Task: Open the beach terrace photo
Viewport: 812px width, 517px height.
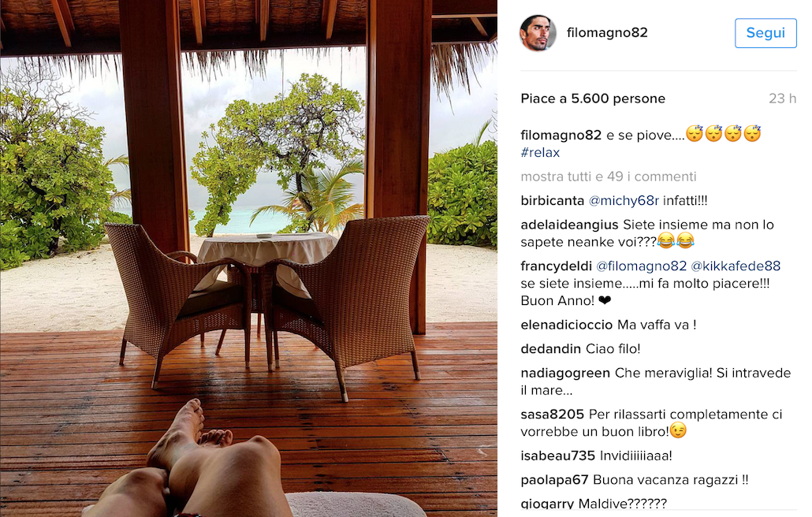Action: click(x=248, y=258)
